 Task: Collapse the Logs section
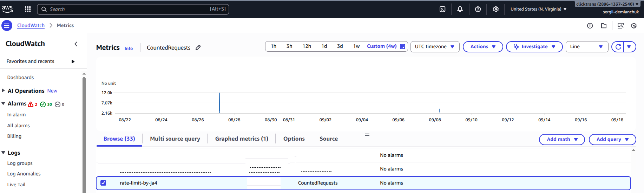click(x=3, y=153)
